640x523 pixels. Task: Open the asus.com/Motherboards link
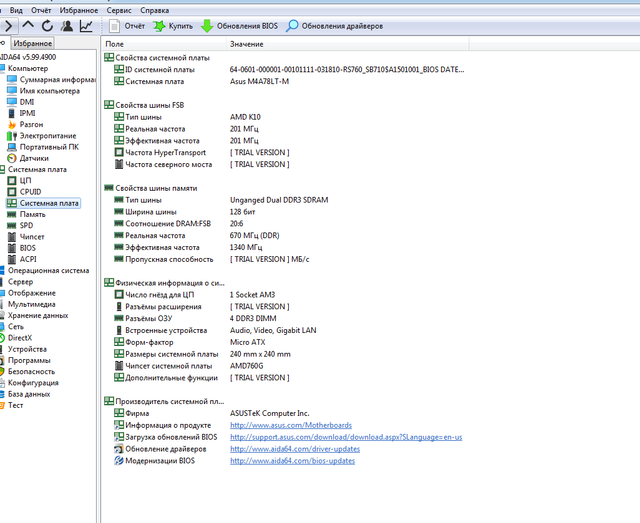click(291, 425)
